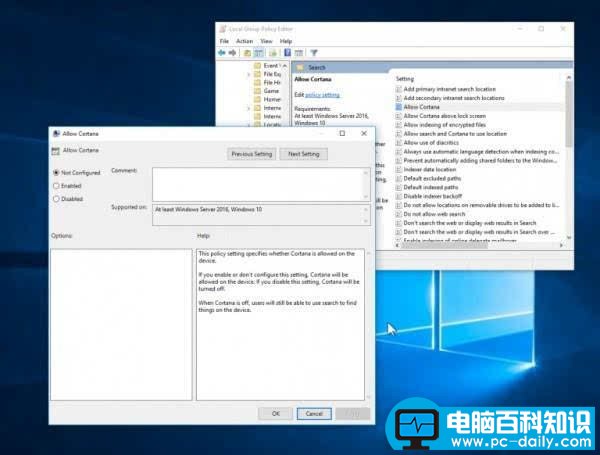Screen dimensions: 600x455
Task: Click the policy icon beside Add primary intranet search location
Action: (398, 89)
